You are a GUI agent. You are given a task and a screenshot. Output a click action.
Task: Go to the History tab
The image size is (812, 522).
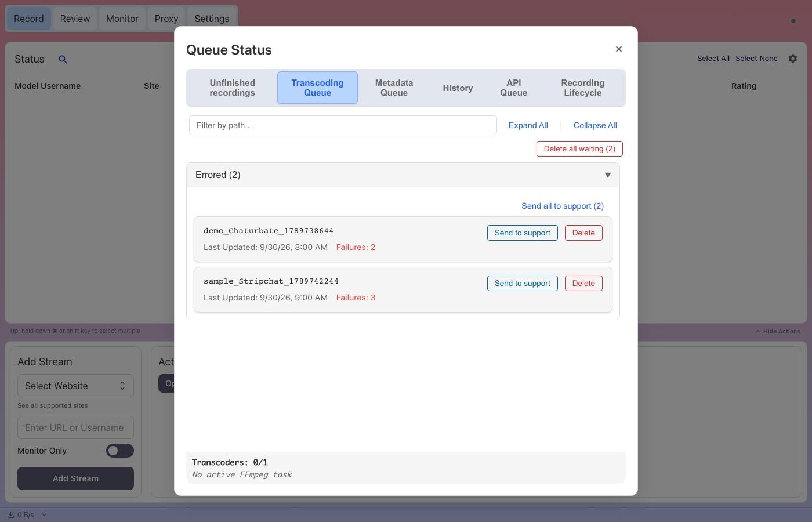click(458, 88)
